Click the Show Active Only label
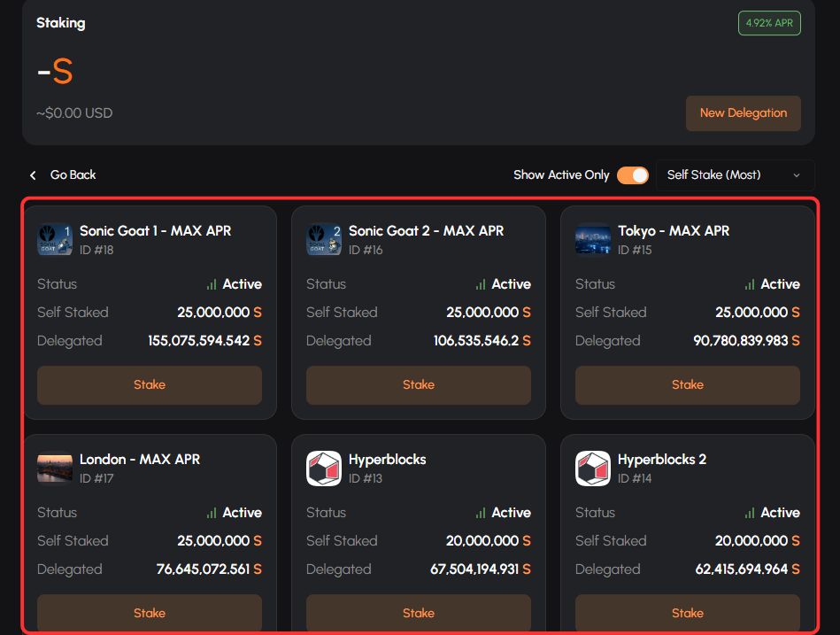This screenshot has height=635, width=840. (x=561, y=174)
